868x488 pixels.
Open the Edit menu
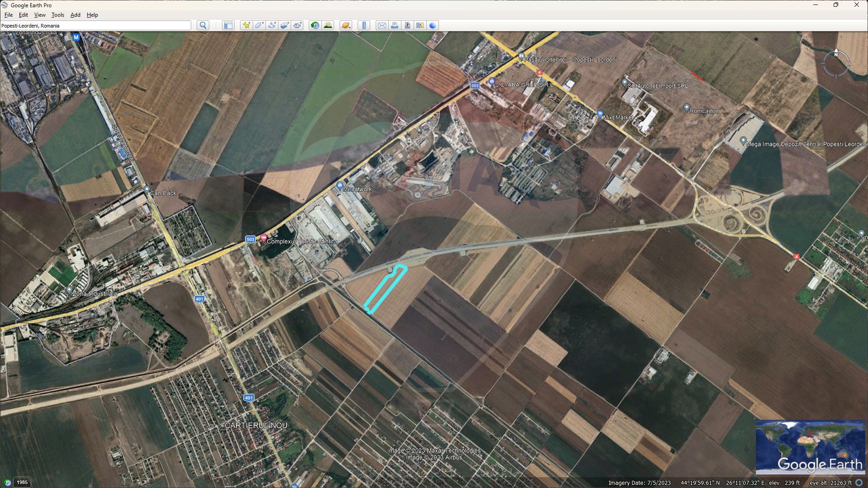pyautogui.click(x=24, y=15)
